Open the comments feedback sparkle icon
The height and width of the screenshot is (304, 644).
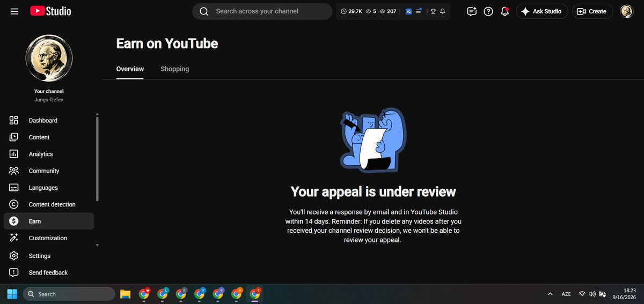(472, 11)
